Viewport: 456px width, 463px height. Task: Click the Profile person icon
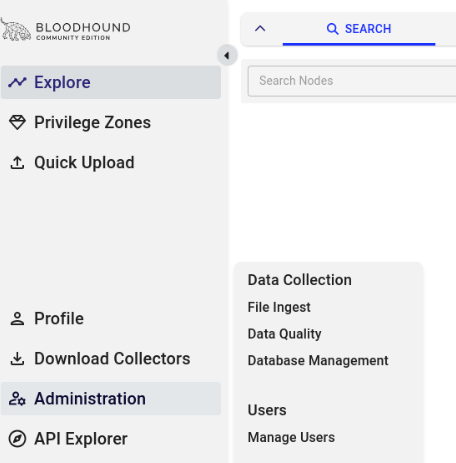pos(17,319)
